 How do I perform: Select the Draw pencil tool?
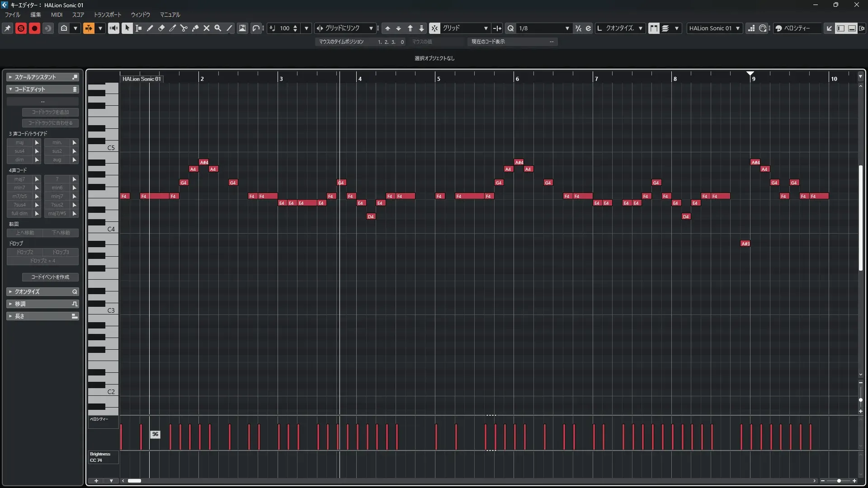(150, 28)
